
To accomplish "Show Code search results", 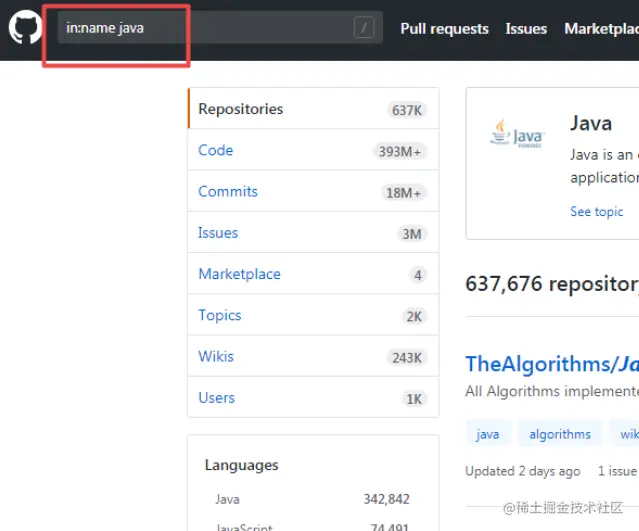I will [x=313, y=150].
